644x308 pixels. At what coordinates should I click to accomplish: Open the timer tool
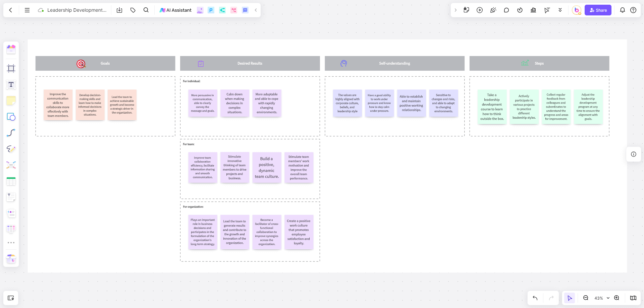point(520,10)
